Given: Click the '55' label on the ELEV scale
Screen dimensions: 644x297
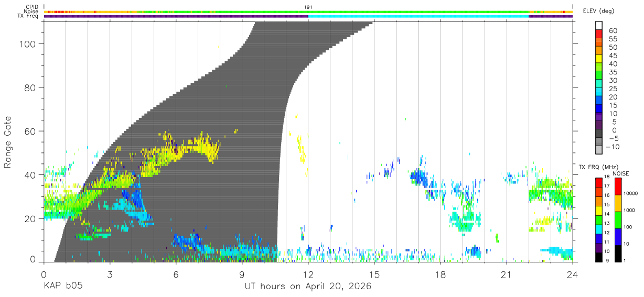Looking at the screenshot, I should pyautogui.click(x=613, y=39).
